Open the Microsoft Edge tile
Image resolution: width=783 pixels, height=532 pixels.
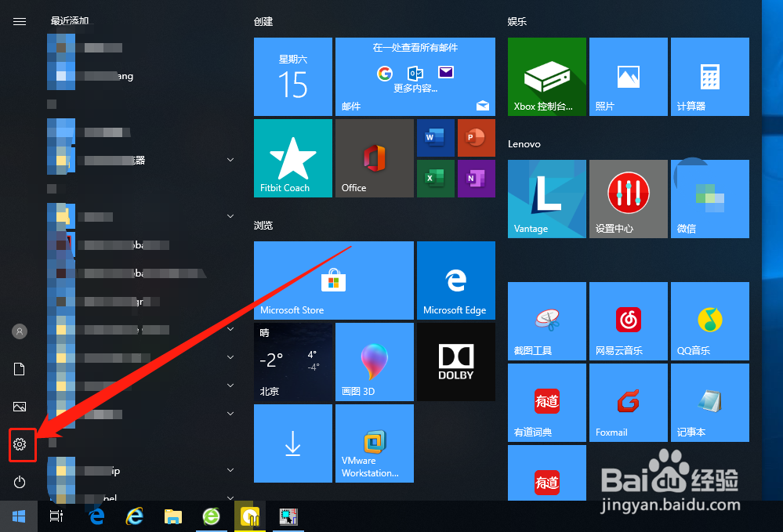pos(456,280)
